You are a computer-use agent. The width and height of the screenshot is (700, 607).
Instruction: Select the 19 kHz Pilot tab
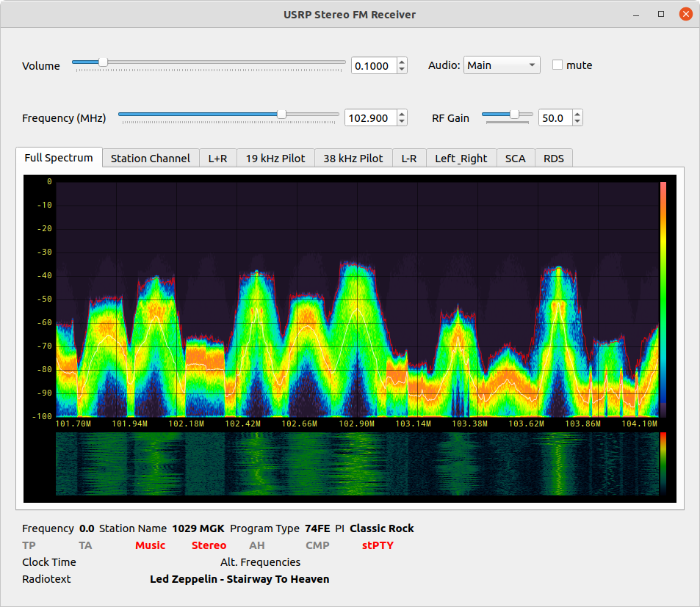click(x=275, y=159)
